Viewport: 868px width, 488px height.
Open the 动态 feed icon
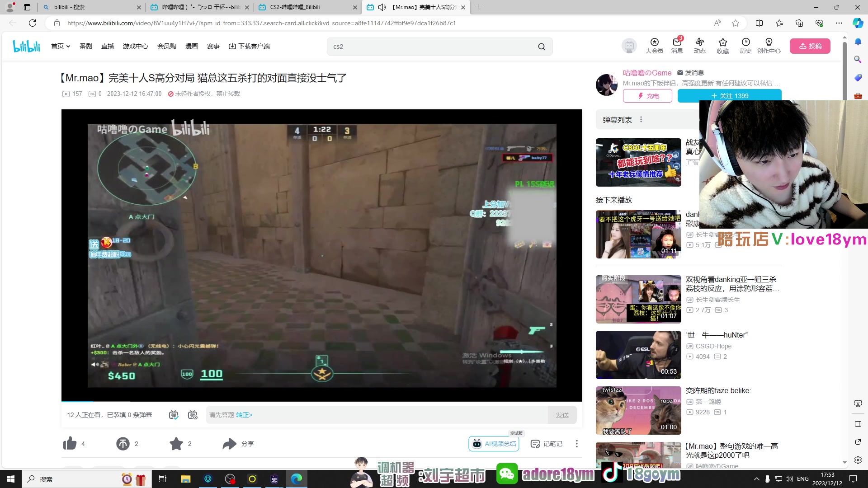pyautogui.click(x=700, y=46)
